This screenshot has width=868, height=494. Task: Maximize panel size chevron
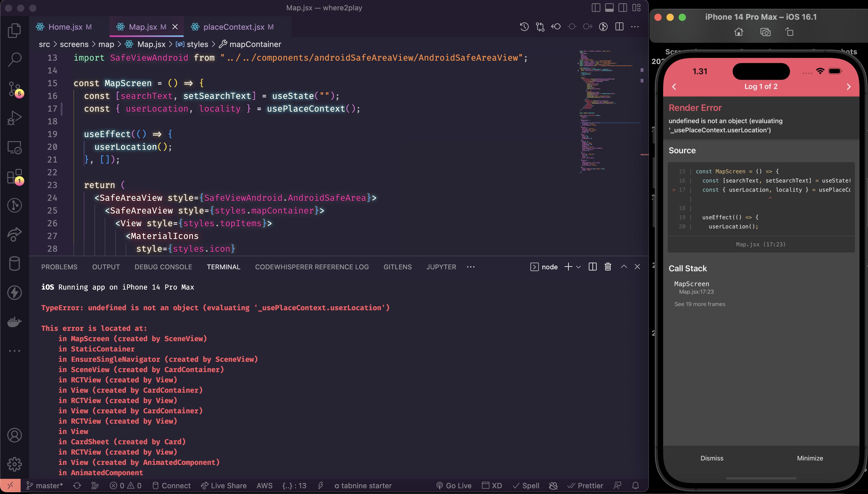(x=624, y=267)
